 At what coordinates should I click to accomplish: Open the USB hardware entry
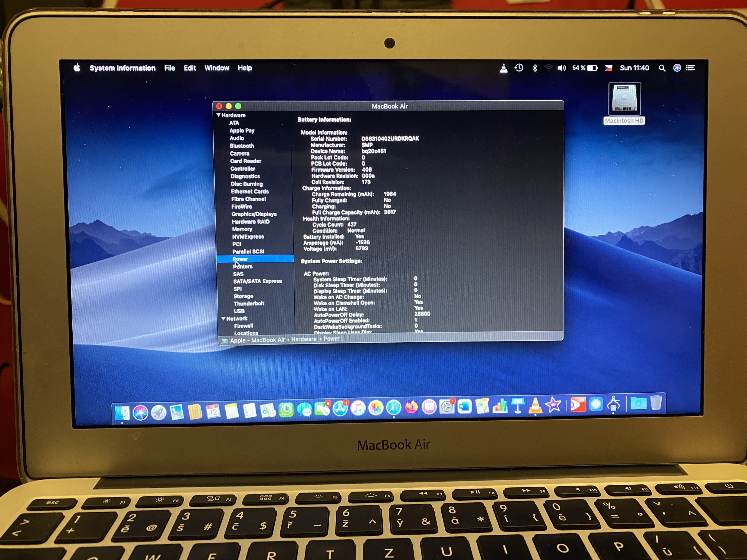[239, 311]
